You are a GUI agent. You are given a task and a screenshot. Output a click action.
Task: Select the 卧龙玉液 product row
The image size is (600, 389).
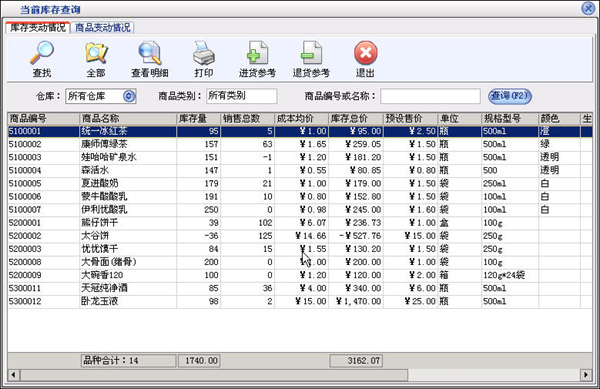pos(300,301)
